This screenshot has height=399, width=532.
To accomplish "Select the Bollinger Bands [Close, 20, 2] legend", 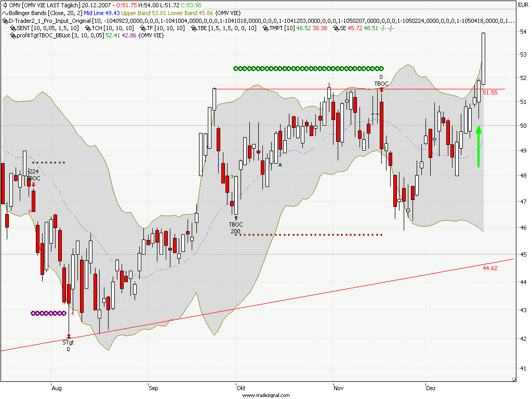I will click(46, 13).
